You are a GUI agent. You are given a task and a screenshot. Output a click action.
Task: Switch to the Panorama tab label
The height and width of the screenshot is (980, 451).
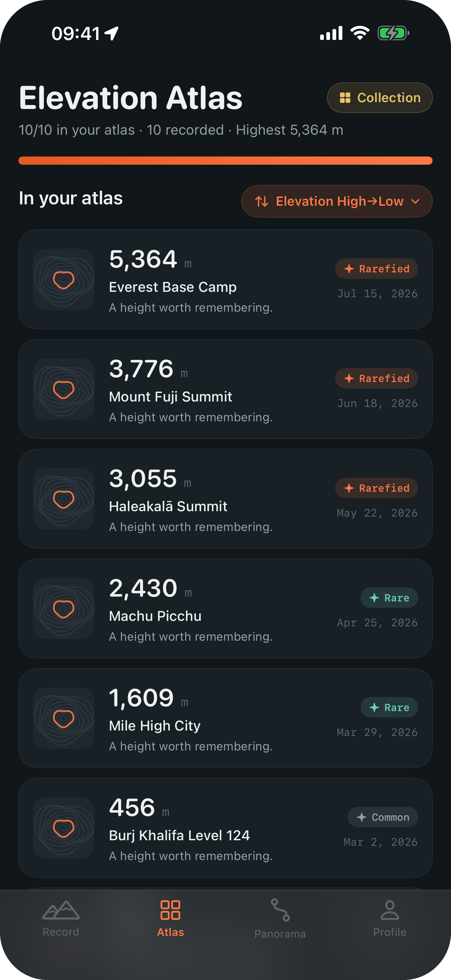(x=280, y=934)
